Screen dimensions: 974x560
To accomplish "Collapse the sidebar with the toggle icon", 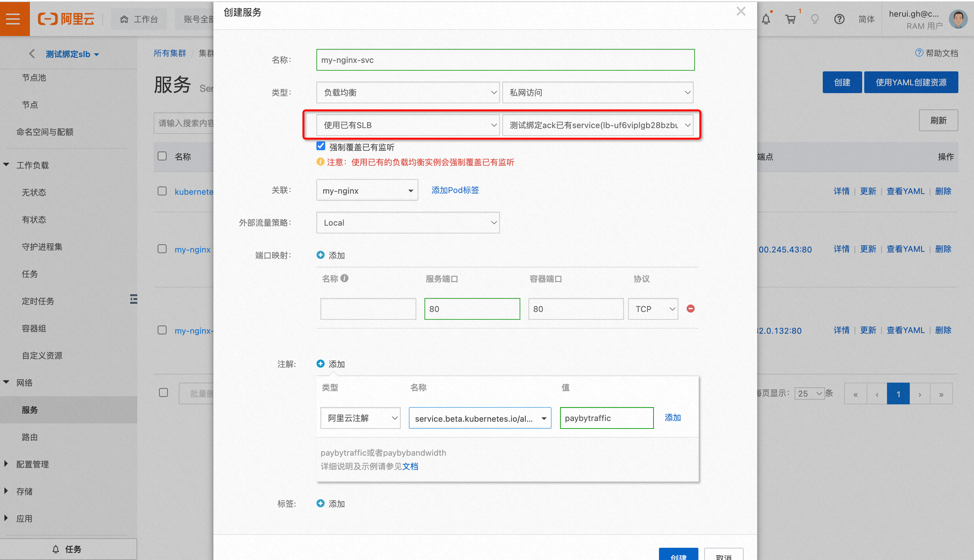I will point(134,299).
